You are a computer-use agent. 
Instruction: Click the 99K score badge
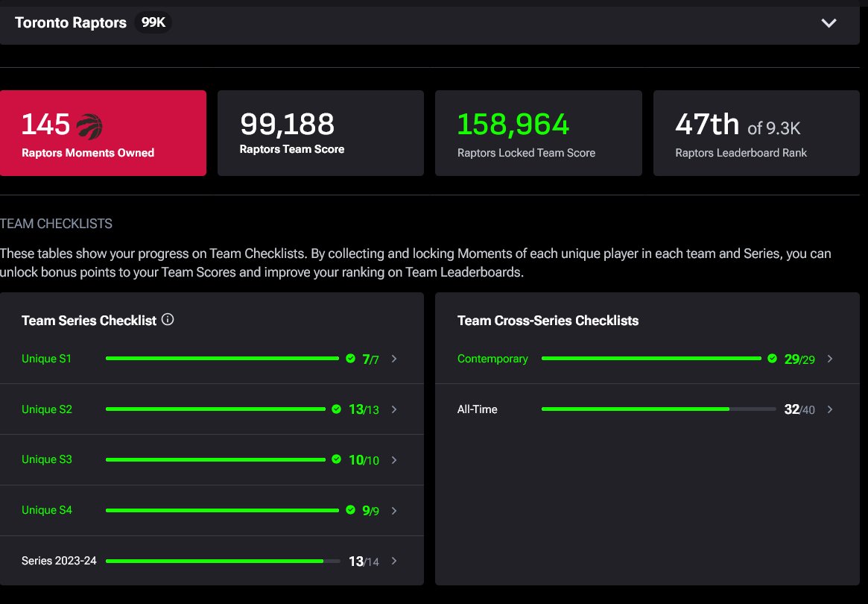click(x=153, y=22)
